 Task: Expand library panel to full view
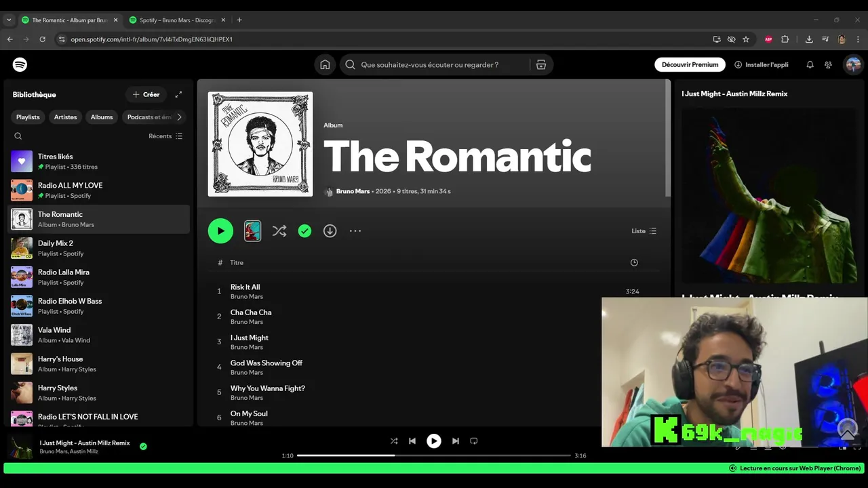point(178,94)
